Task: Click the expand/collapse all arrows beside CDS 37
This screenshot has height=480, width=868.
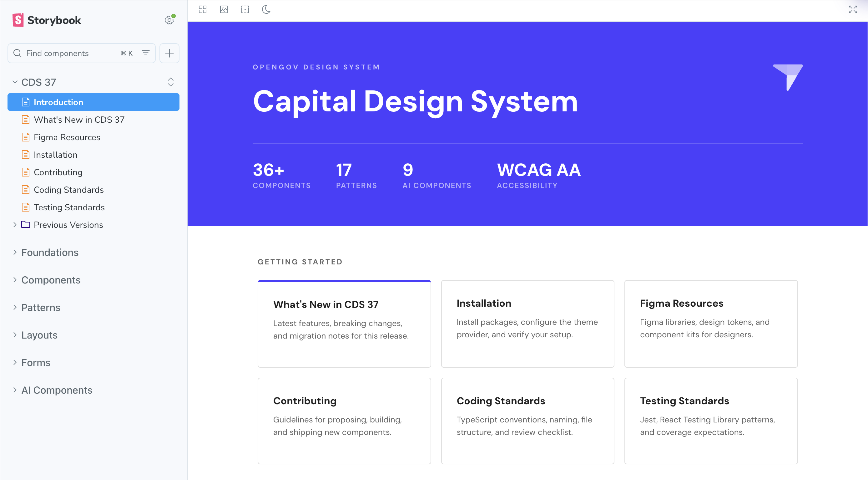Action: [170, 82]
